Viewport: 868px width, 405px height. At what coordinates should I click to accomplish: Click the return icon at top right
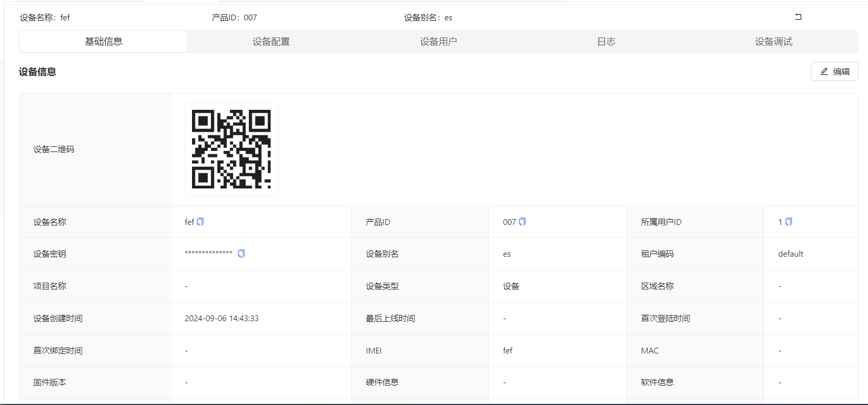click(798, 17)
